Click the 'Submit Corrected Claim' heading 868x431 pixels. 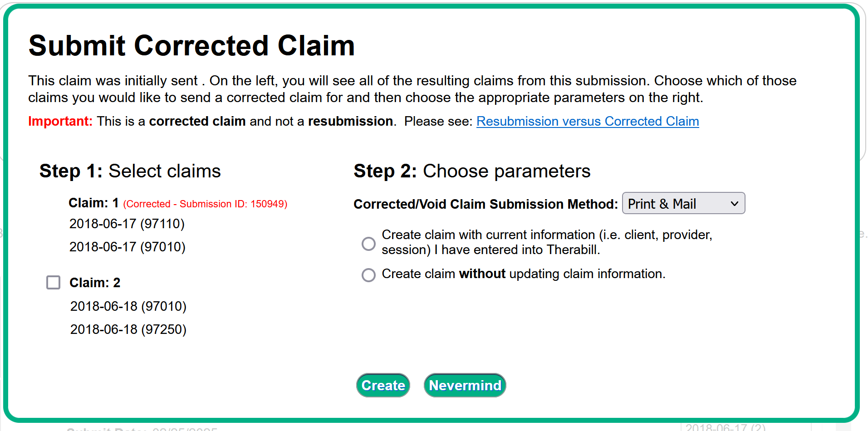point(191,46)
